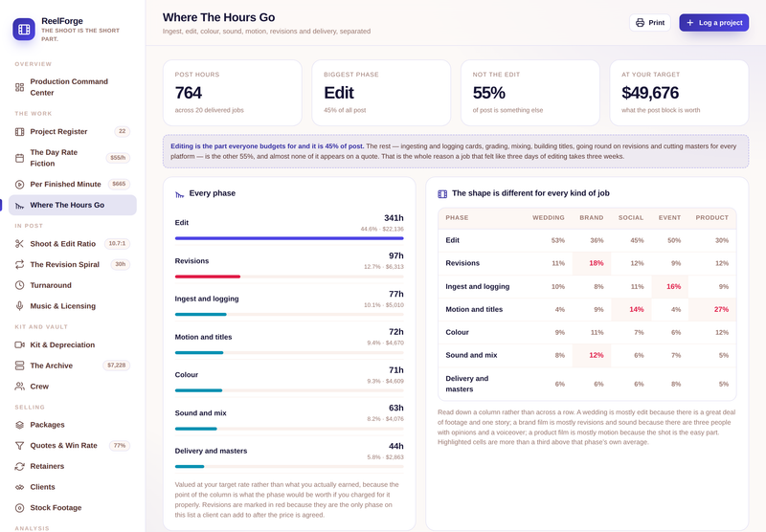Viewport: 766px width, 532px height.
Task: Open Kit & Depreciation link
Action: 73,344
